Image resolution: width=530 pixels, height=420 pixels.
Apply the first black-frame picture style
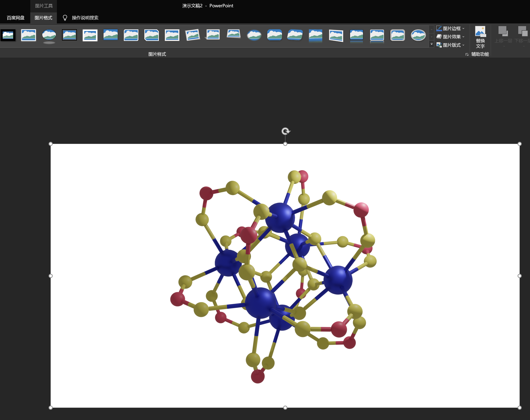click(x=8, y=35)
